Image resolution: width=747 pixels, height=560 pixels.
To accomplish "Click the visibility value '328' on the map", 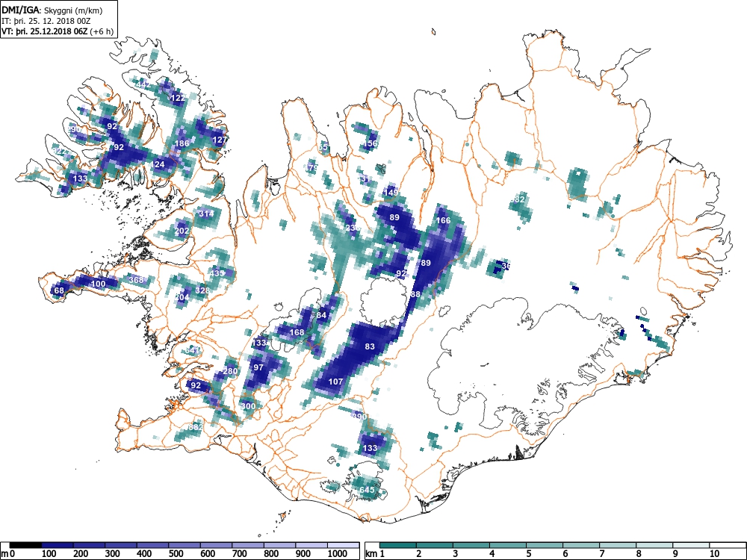I will point(202,290).
